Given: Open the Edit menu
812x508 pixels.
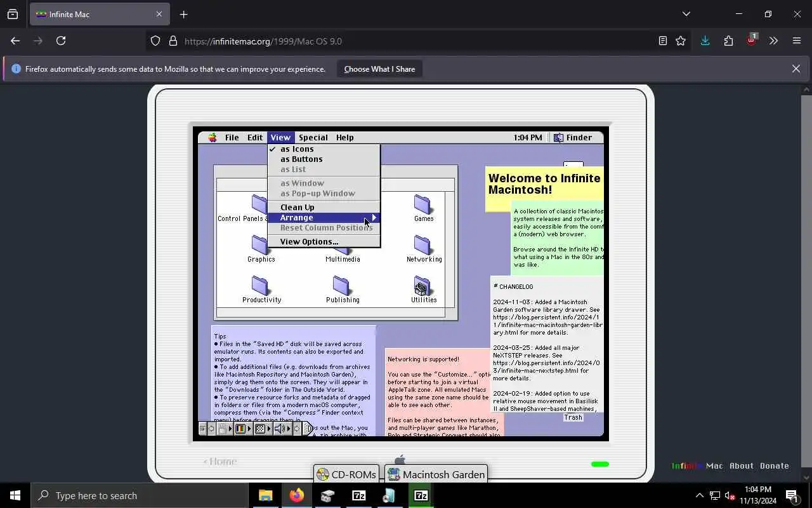Looking at the screenshot, I should click(255, 137).
